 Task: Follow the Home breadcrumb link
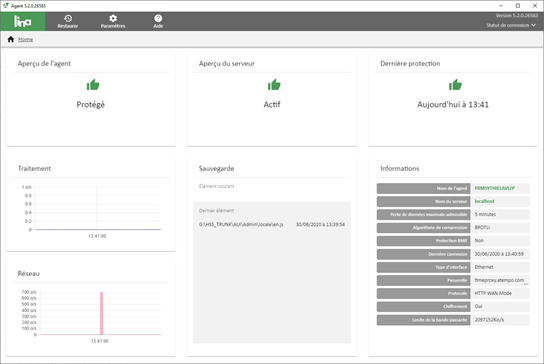coord(25,40)
